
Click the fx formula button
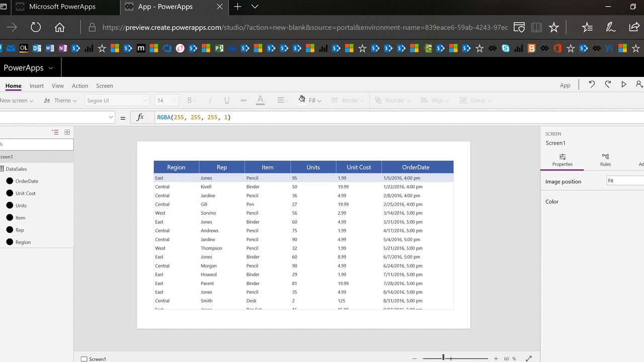pos(140,117)
